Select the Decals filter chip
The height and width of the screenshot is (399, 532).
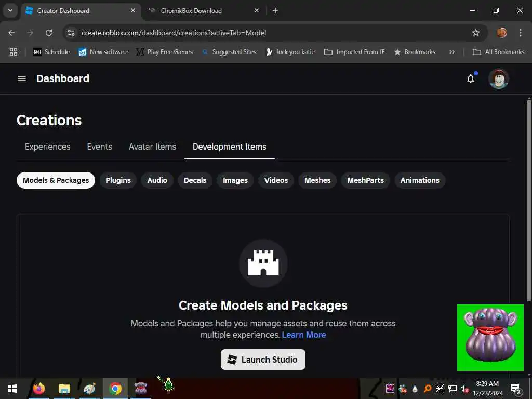pyautogui.click(x=195, y=180)
